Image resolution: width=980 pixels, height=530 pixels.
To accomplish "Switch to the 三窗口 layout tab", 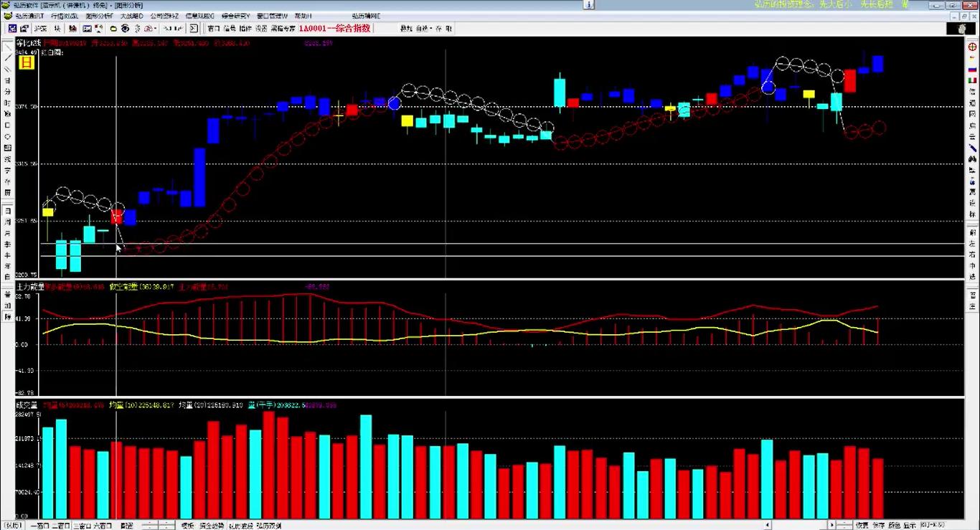I will coord(83,526).
